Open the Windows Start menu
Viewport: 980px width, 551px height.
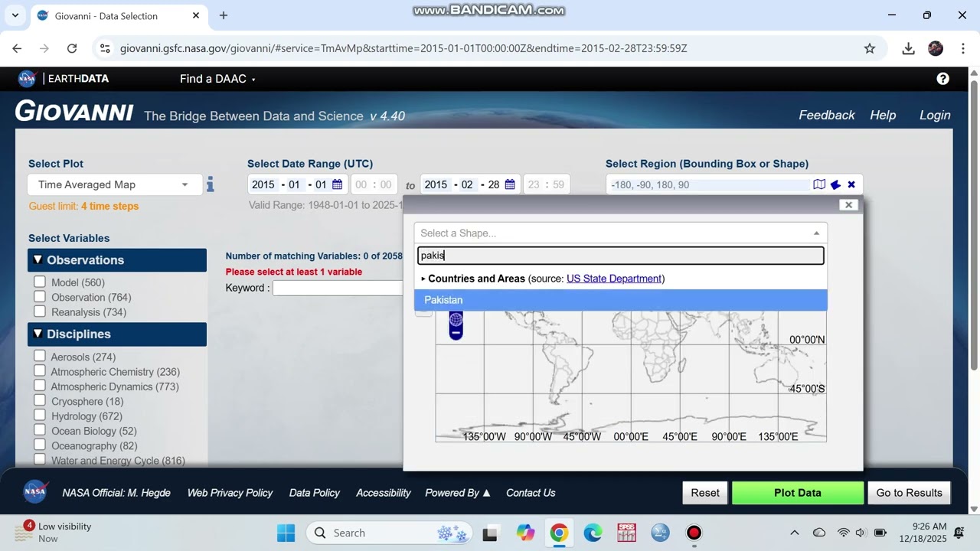286,533
